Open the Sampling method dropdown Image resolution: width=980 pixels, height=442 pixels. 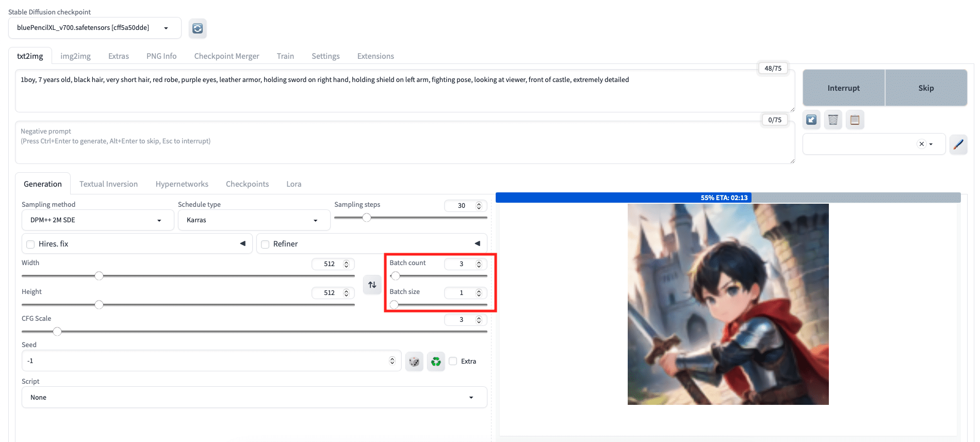coord(94,220)
